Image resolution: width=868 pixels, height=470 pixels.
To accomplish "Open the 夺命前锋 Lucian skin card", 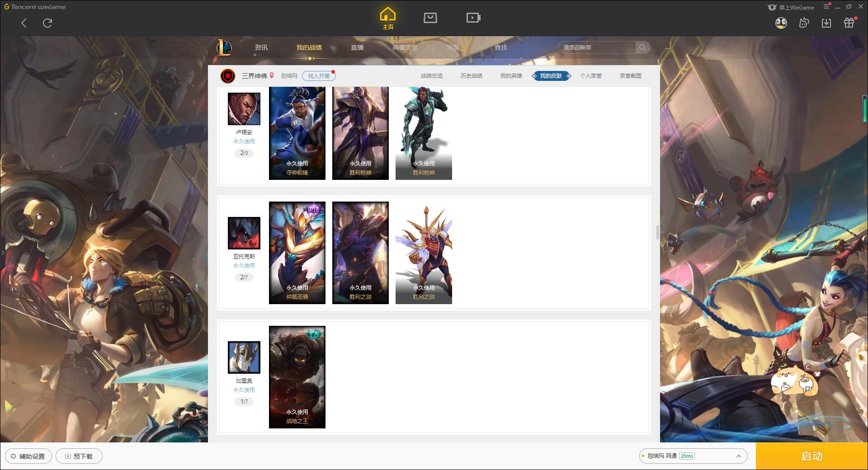I will click(x=297, y=133).
